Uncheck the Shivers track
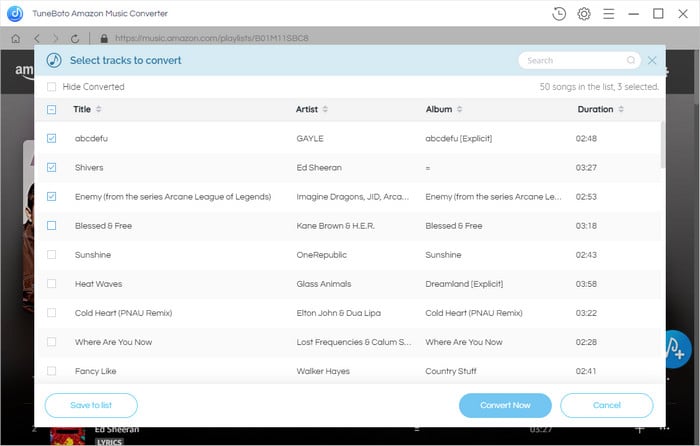Image resolution: width=700 pixels, height=446 pixels. (51, 167)
